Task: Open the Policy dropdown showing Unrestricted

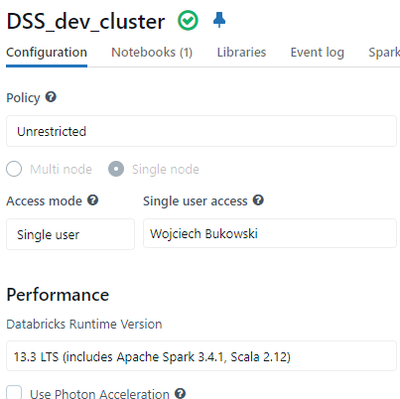Action: 201,131
